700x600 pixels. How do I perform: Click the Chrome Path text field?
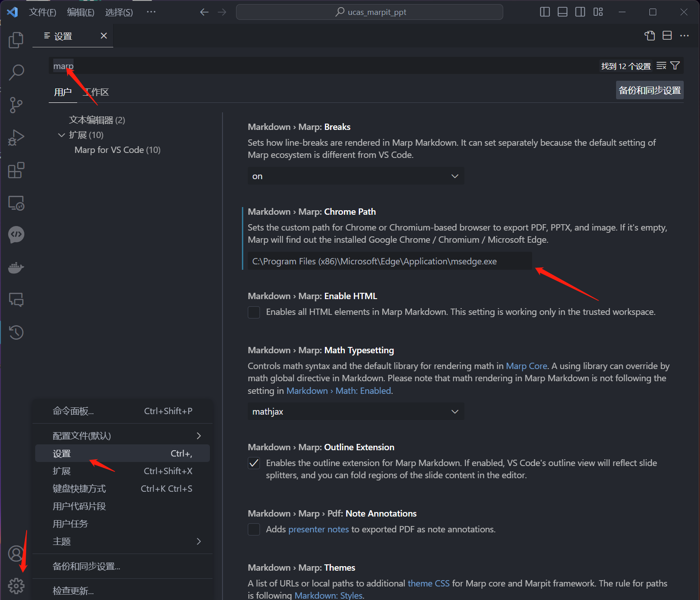pyautogui.click(x=389, y=261)
